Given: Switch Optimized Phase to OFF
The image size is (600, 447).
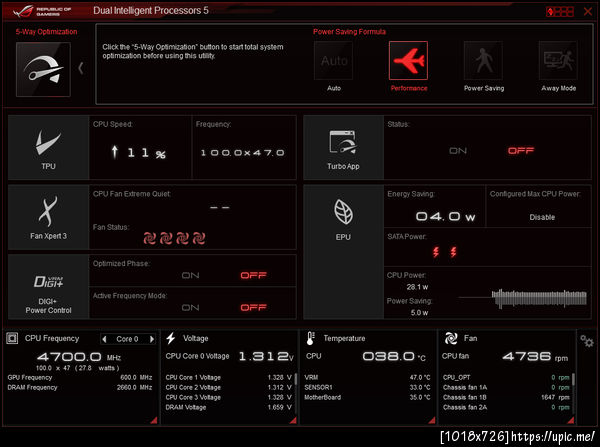Looking at the screenshot, I should 253,275.
